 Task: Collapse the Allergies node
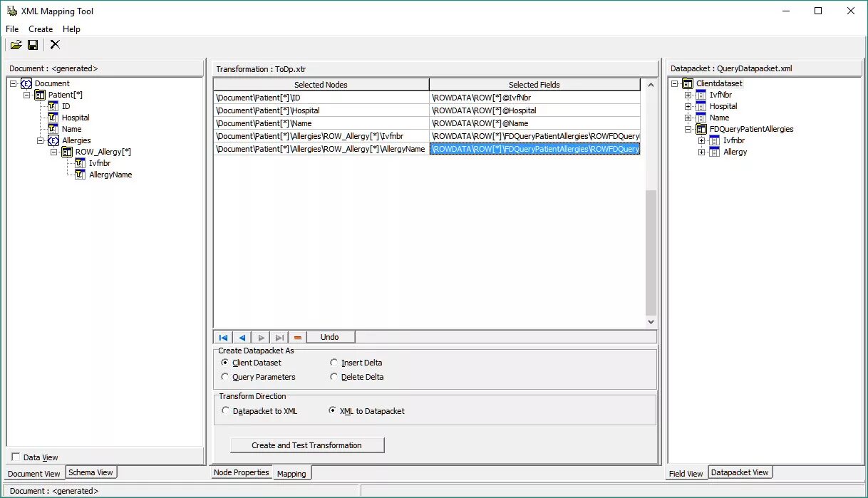click(41, 140)
